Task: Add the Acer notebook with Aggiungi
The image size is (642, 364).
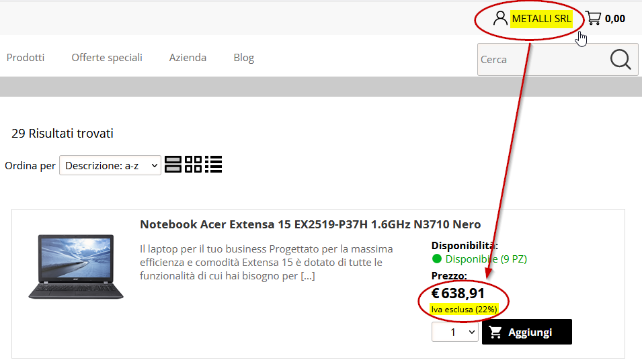Action: [x=527, y=332]
